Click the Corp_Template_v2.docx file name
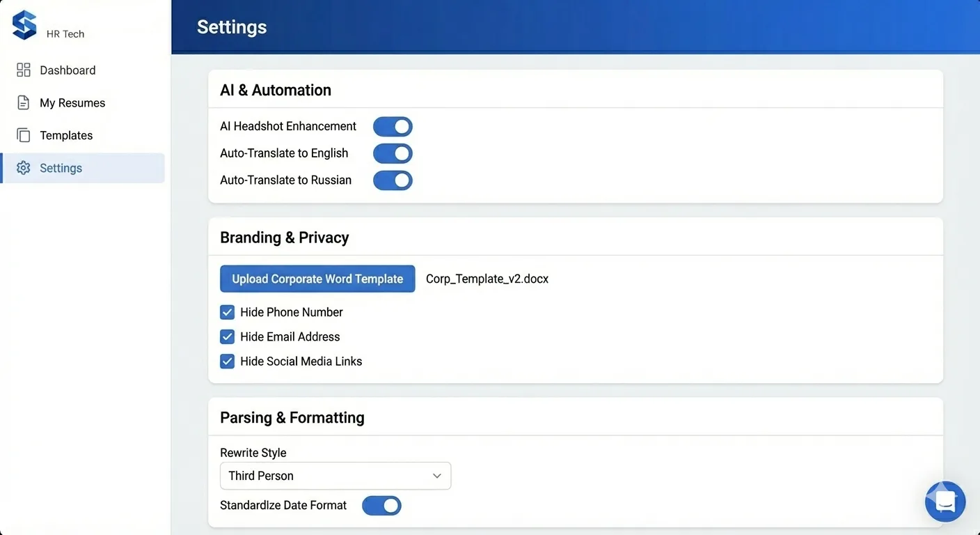This screenshot has height=535, width=980. 487,279
